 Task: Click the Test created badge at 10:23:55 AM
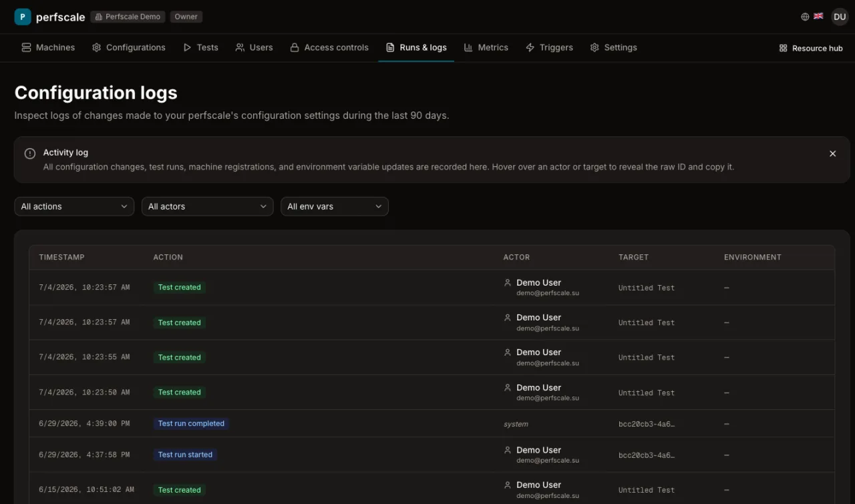[x=179, y=357]
